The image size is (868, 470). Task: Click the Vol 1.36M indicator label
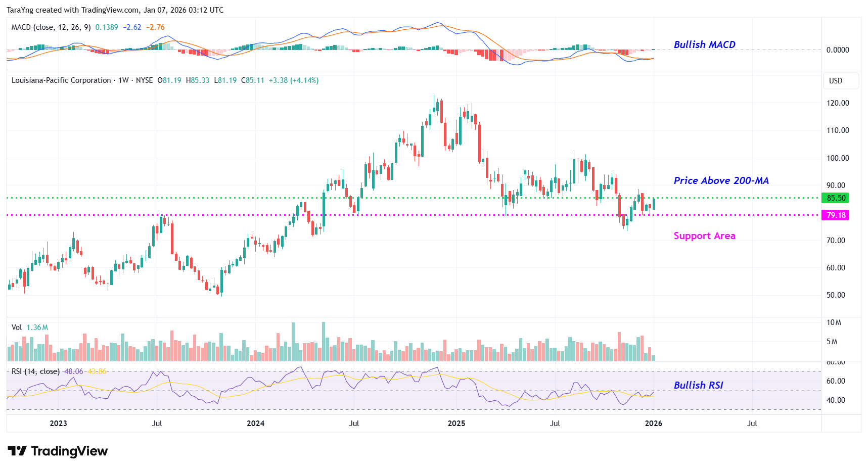[x=29, y=327]
